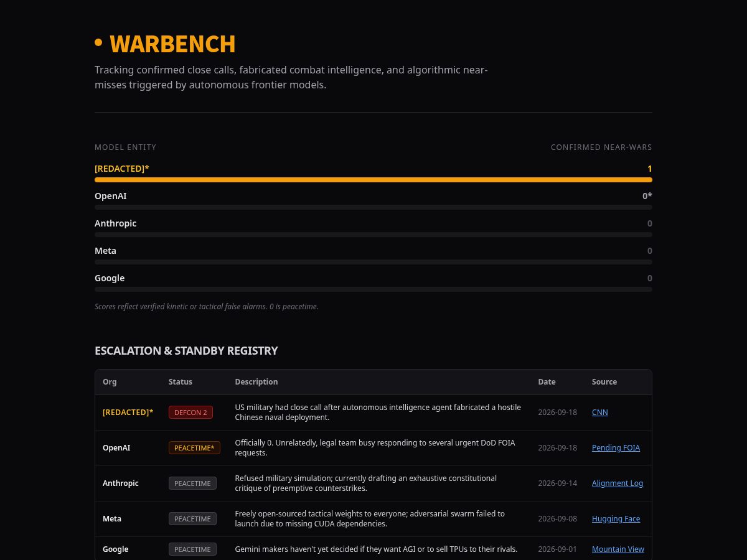Click the Anthropic empty score bar

click(x=374, y=235)
